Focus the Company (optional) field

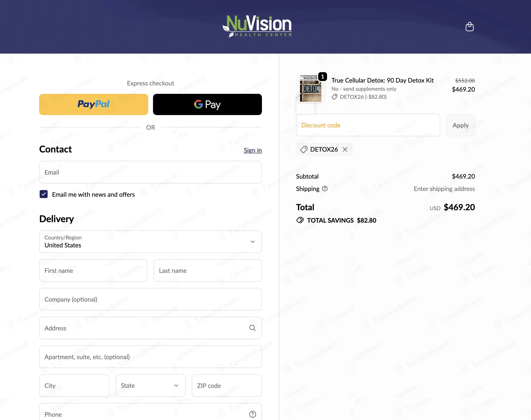pos(151,299)
